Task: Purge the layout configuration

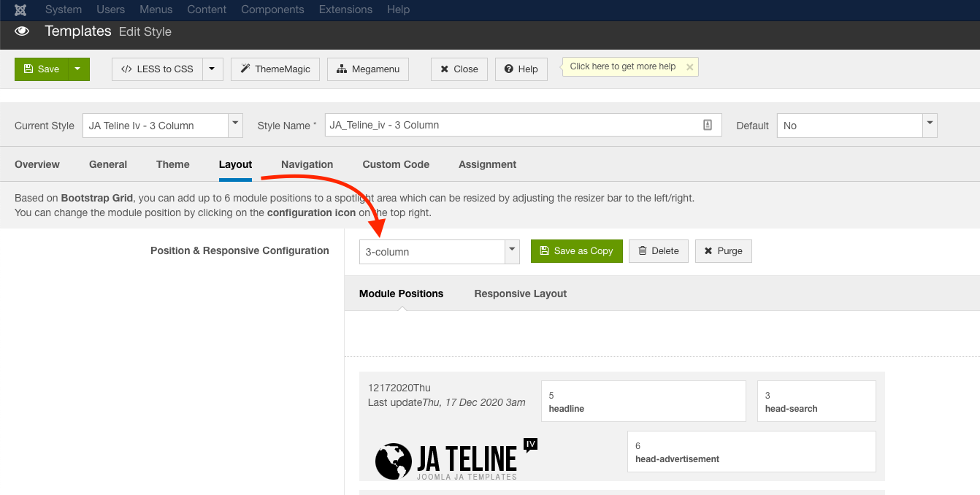Action: (723, 251)
